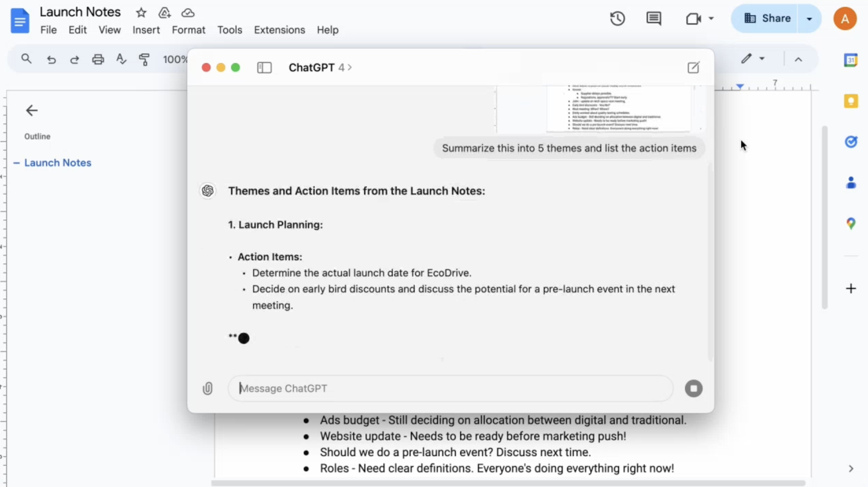Image resolution: width=868 pixels, height=487 pixels.
Task: Open the zoom level dropdown
Action: click(x=176, y=59)
